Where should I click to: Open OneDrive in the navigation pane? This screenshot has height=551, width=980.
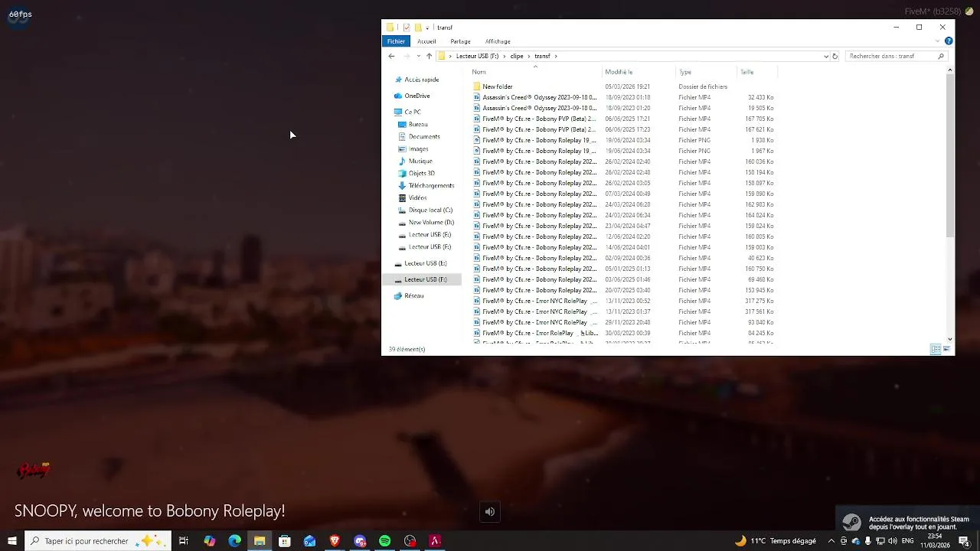pos(412,96)
